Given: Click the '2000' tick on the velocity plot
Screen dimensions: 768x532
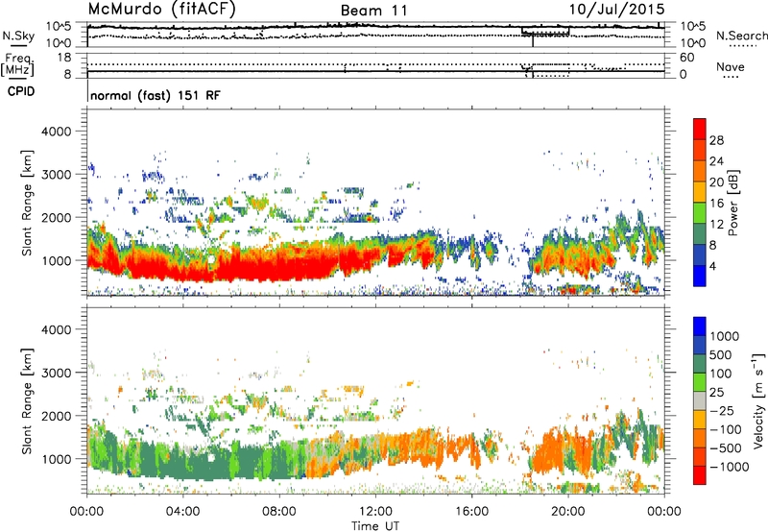Looking at the screenshot, I should coord(56,416).
